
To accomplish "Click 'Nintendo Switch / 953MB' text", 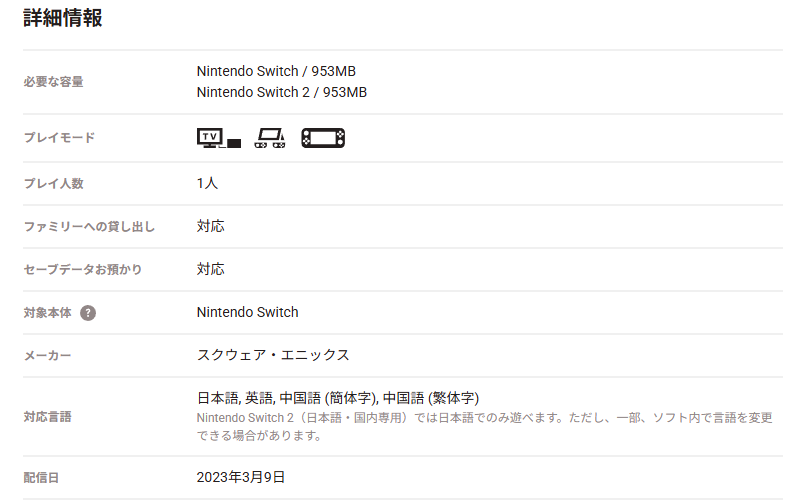I will point(276,71).
